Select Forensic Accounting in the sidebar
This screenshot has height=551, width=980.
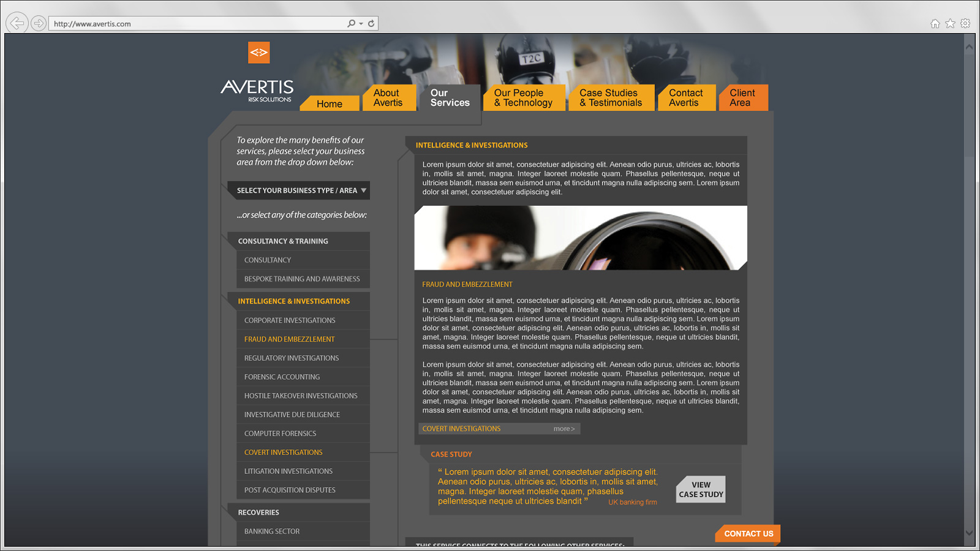282,377
